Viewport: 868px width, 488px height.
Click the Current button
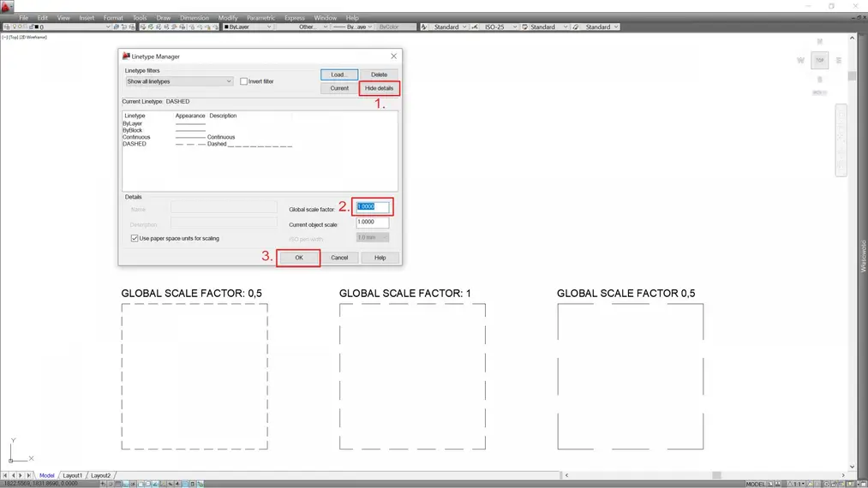[339, 88]
